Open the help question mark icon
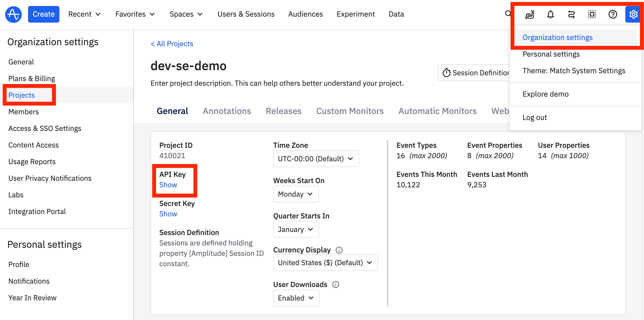Image resolution: width=644 pixels, height=320 pixels. (x=613, y=14)
